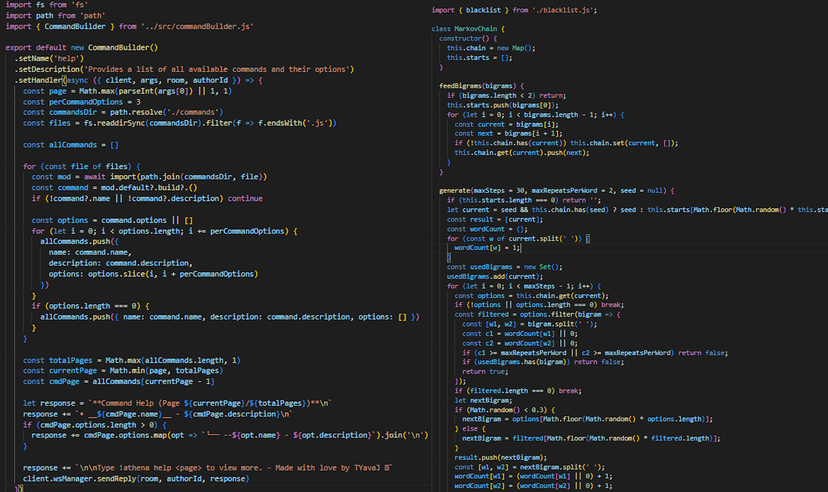
Task: Click the line ending with "continue"
Action: tap(147, 198)
